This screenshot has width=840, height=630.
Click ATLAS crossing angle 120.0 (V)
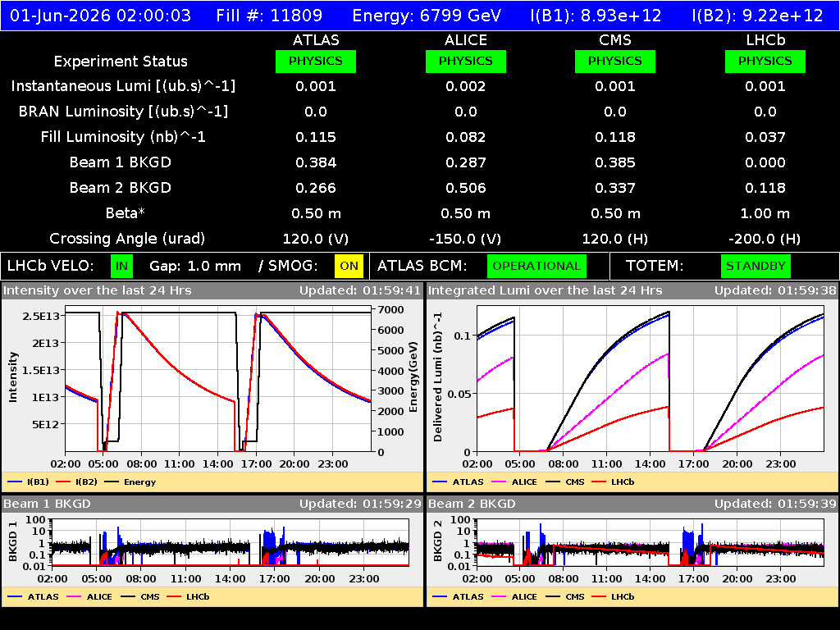pyautogui.click(x=316, y=239)
